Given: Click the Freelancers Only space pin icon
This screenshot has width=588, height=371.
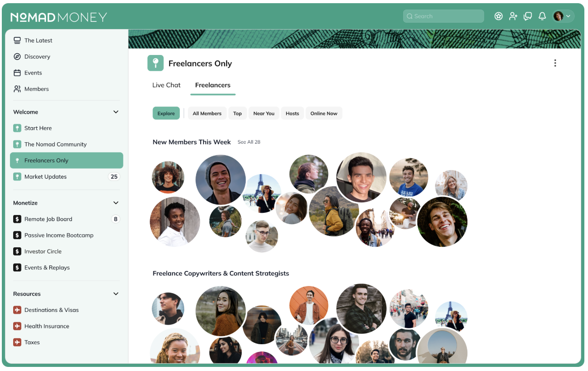Looking at the screenshot, I should (156, 63).
